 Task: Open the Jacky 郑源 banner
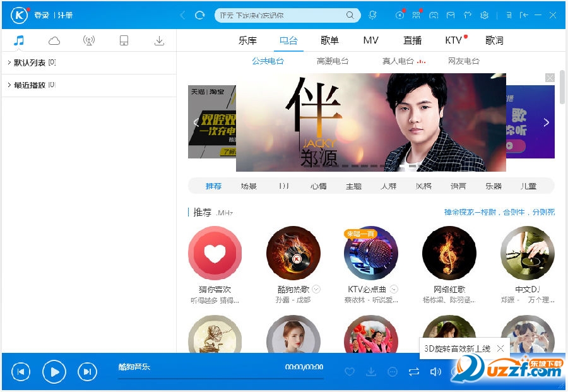(371, 122)
